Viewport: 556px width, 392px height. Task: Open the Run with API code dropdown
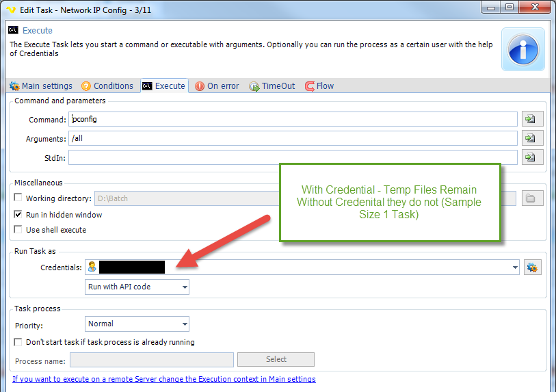pyautogui.click(x=137, y=287)
